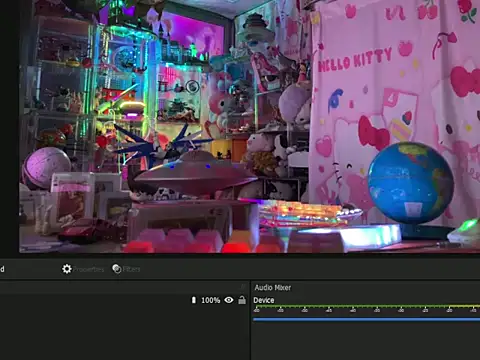Viewport: 480px width, 360px height.
Task: Click the blue Earth globe in preview
Action: (410, 183)
